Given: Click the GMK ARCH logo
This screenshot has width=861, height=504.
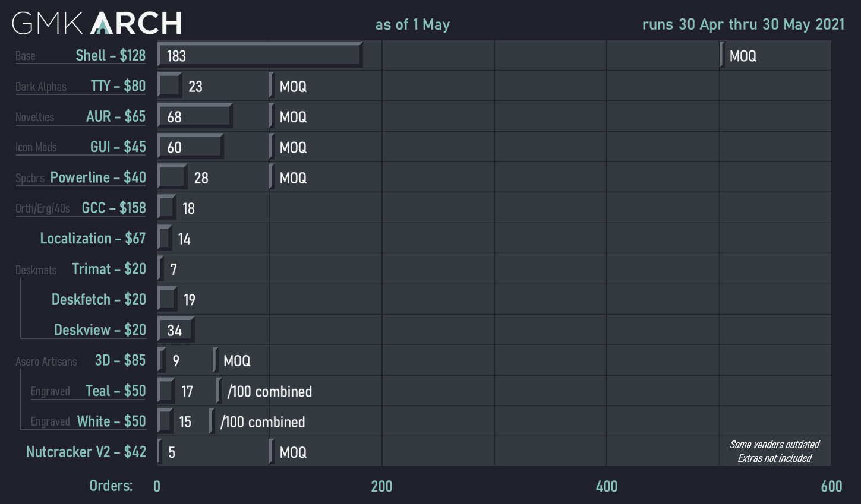Looking at the screenshot, I should [97, 23].
